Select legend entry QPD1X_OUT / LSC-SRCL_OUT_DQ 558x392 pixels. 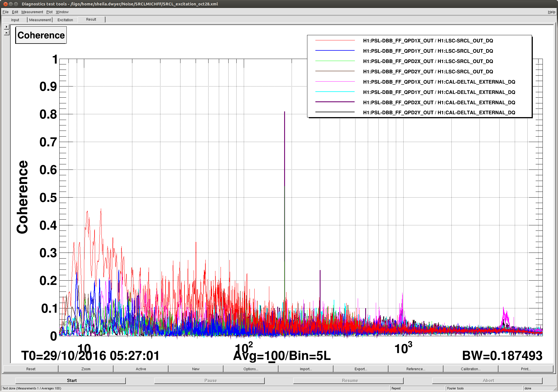(x=428, y=41)
